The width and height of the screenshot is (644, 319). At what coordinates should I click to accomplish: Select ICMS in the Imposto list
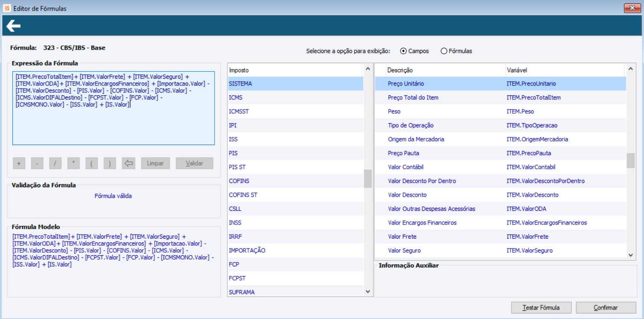295,97
